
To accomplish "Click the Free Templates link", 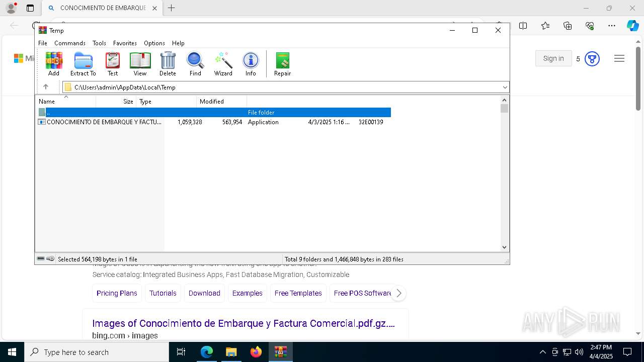I will (298, 293).
